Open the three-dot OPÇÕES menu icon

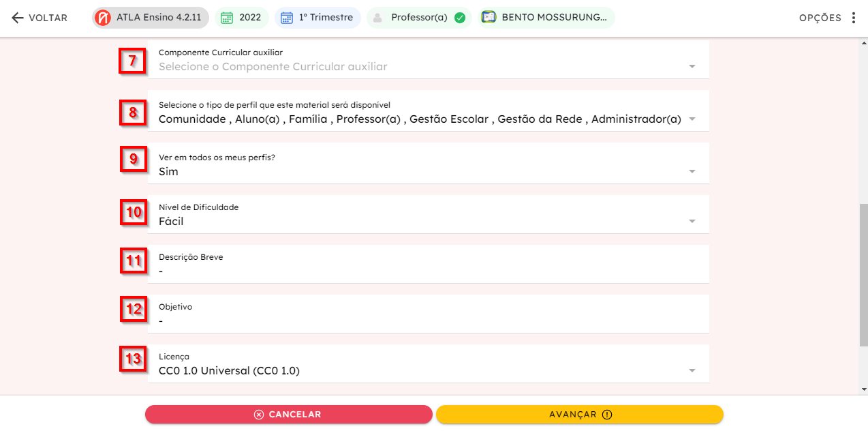pos(854,18)
